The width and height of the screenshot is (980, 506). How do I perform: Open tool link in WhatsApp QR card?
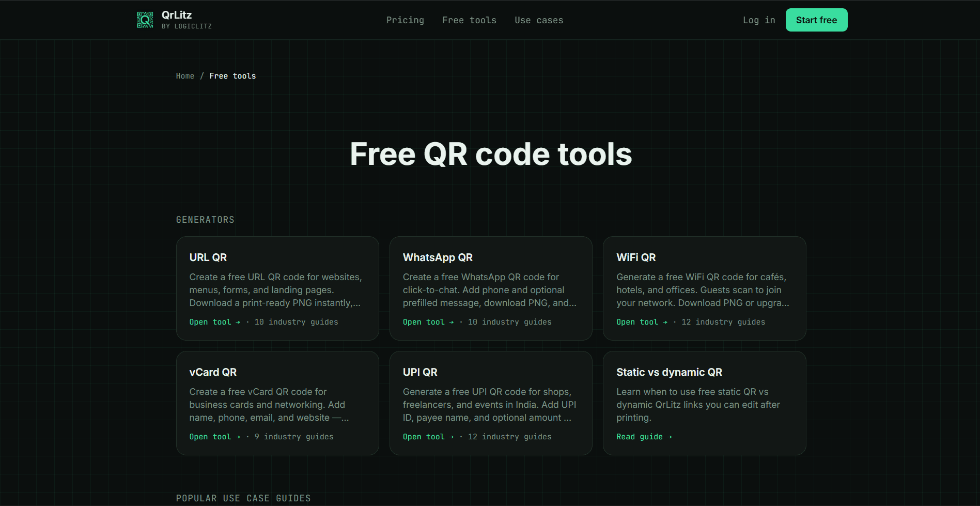coord(428,322)
